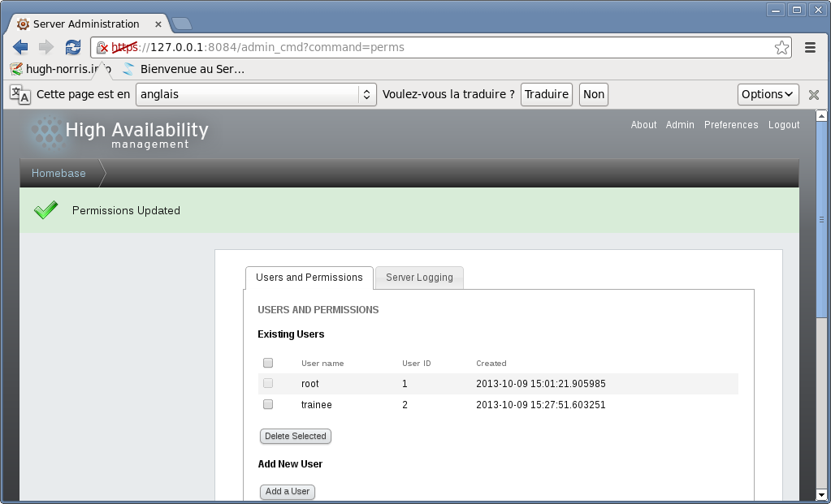Close the Server Administration tab
Image resolution: width=831 pixels, height=504 pixels.
(158, 24)
